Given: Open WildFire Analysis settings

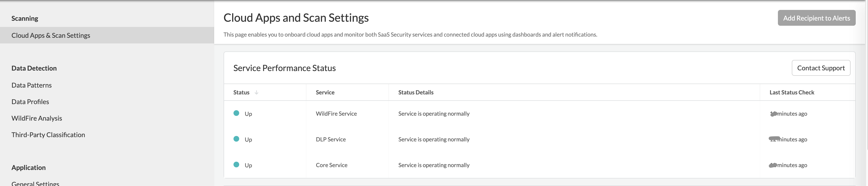Looking at the screenshot, I should 37,118.
